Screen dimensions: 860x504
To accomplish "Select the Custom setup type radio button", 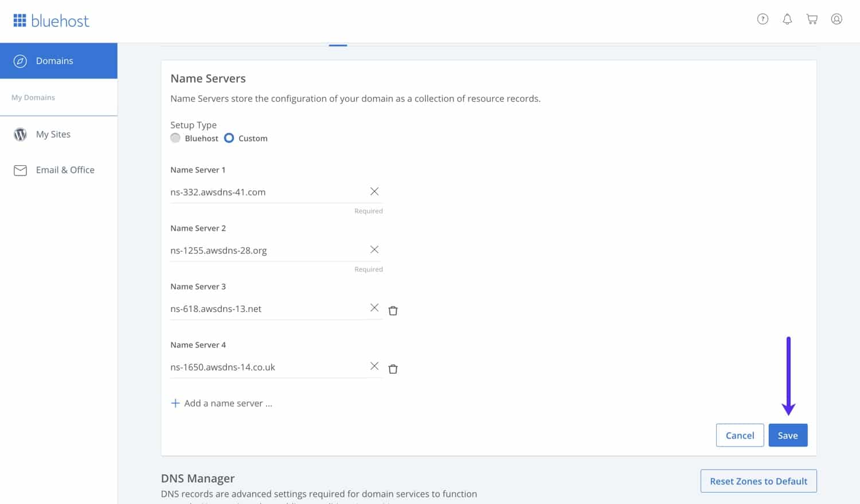I will click(229, 138).
